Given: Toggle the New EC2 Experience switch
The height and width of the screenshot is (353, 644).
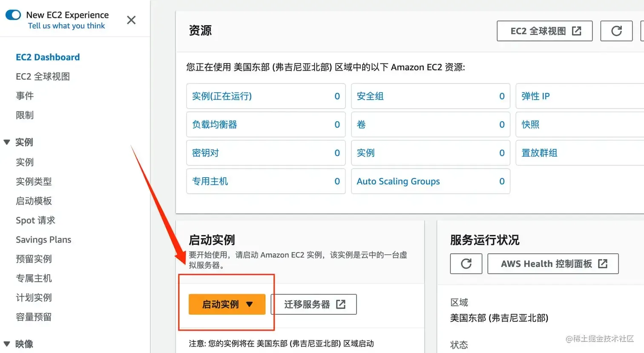Looking at the screenshot, I should pyautogui.click(x=13, y=15).
